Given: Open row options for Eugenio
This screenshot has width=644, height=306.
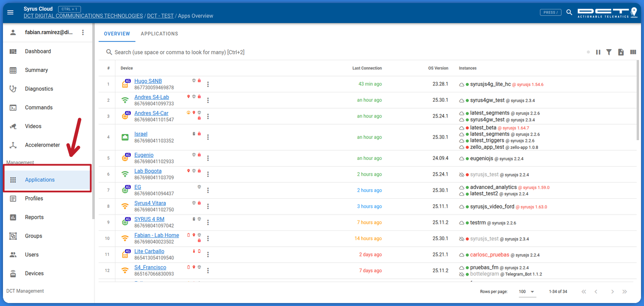Looking at the screenshot, I should click(x=208, y=158).
